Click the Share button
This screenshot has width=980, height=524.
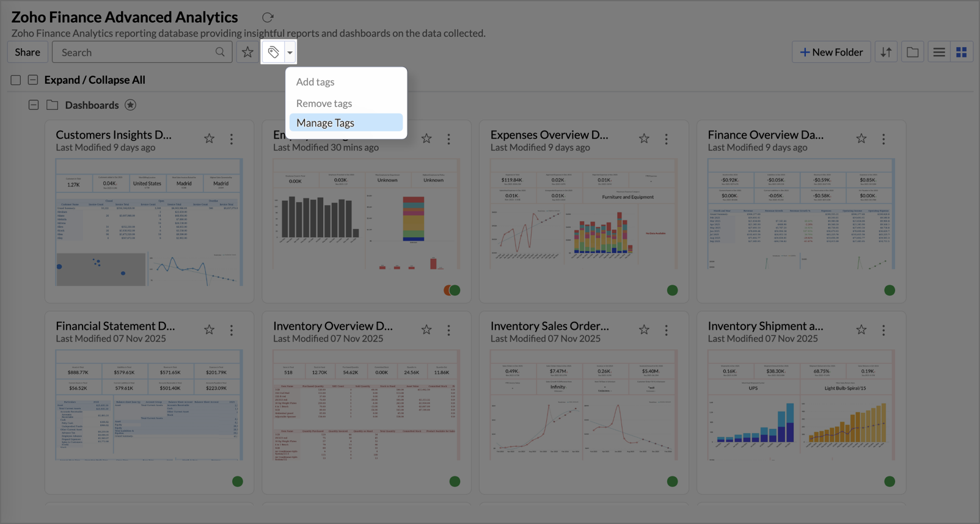click(27, 53)
